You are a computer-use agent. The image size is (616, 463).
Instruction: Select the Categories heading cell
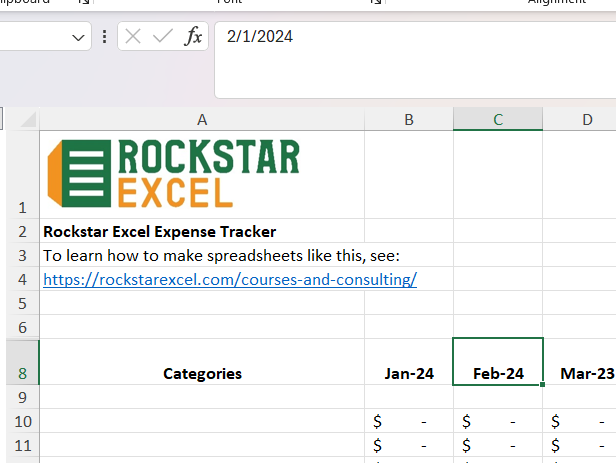(202, 374)
